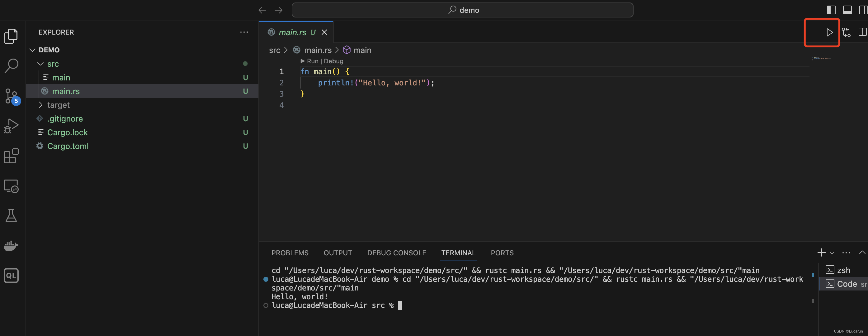Open the Extensions view
Screen dimensions: 868x336
pos(11,156)
